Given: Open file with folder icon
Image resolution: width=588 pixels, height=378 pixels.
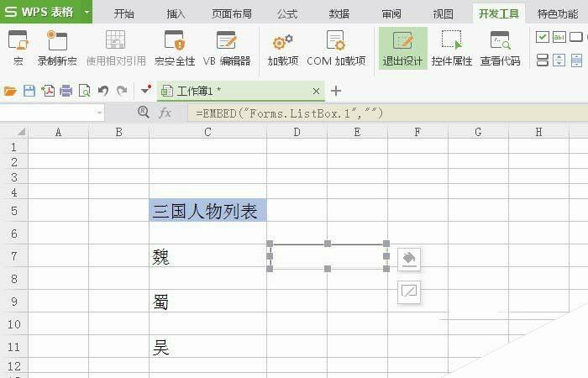Looking at the screenshot, I should pos(10,91).
